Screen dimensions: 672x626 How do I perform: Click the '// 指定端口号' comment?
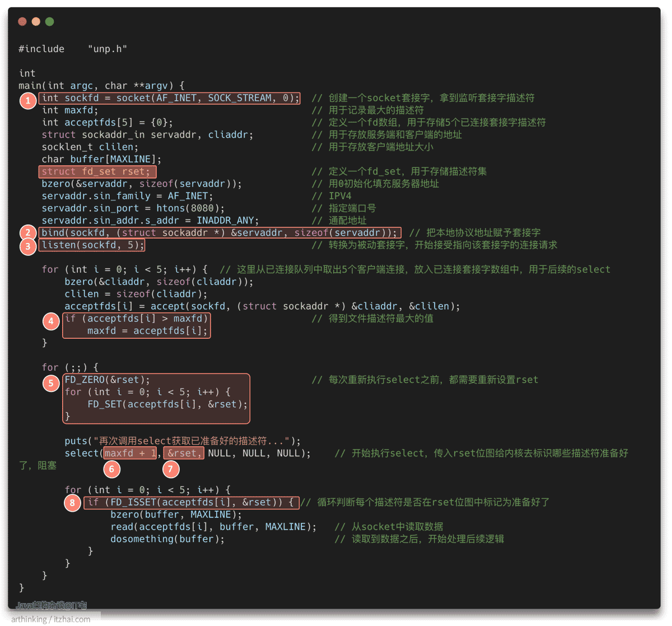pyautogui.click(x=343, y=208)
